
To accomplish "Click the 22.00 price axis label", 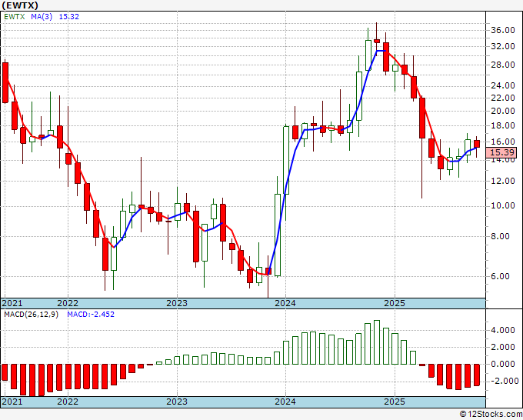I will coord(503,98).
